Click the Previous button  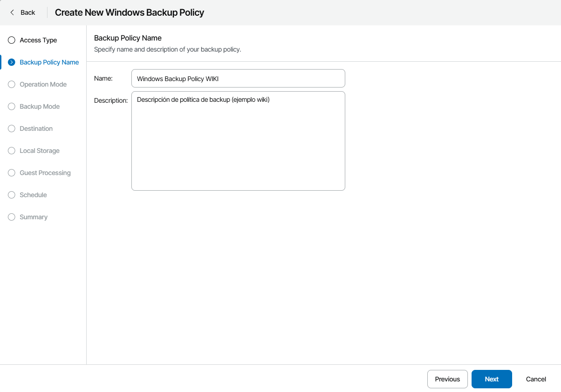coord(447,379)
